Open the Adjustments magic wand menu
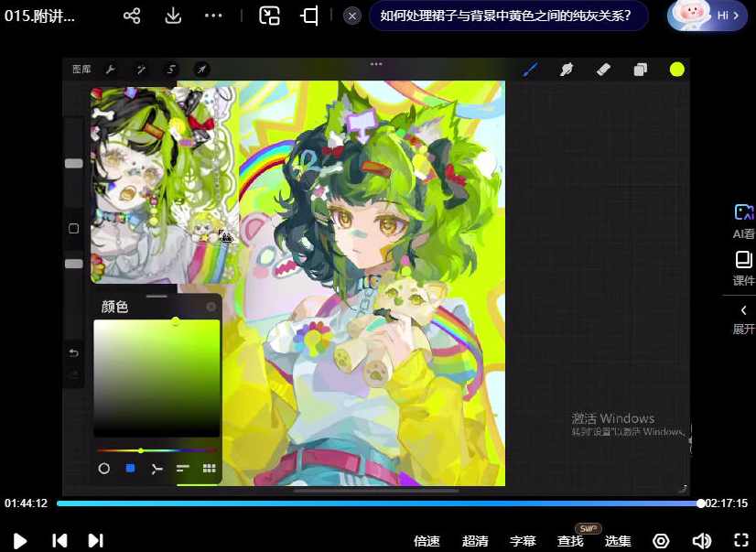This screenshot has width=756, height=552. point(139,69)
